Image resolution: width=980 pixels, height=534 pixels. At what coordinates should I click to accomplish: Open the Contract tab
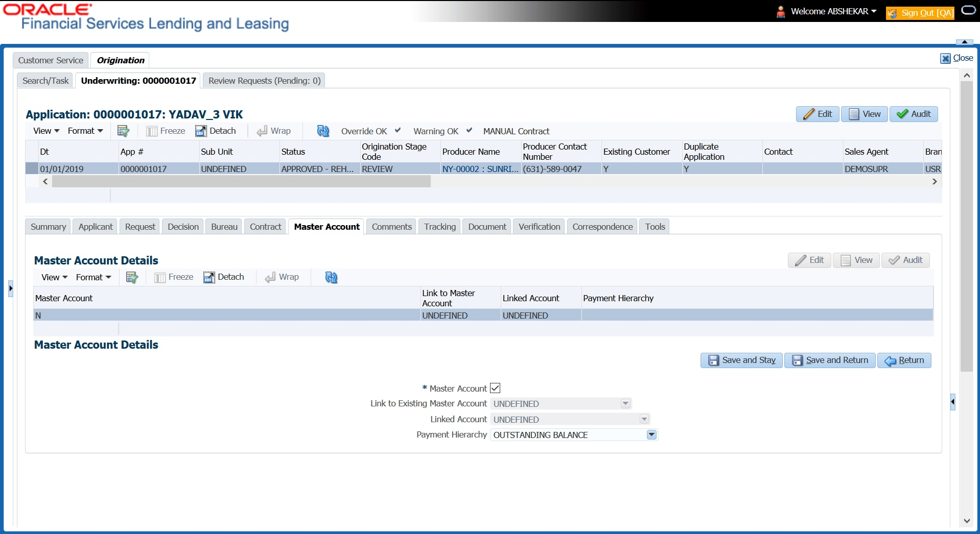(266, 227)
